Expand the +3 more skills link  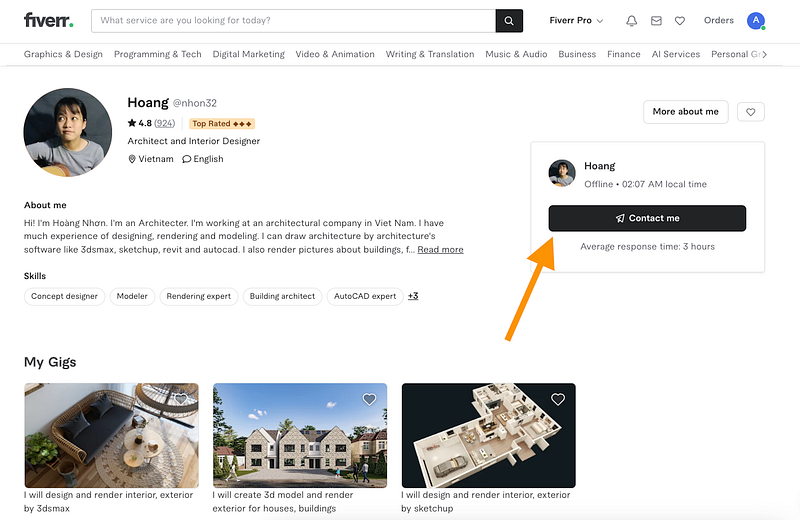tap(413, 296)
